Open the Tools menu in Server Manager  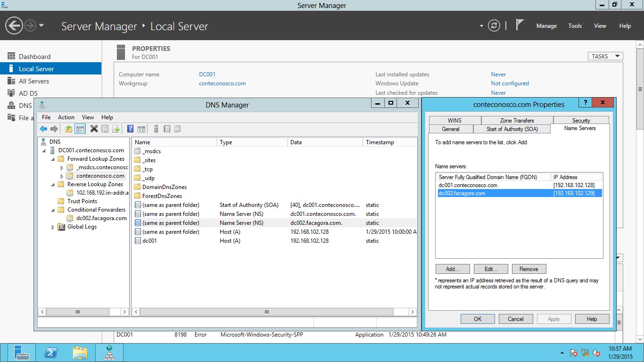coord(575,26)
